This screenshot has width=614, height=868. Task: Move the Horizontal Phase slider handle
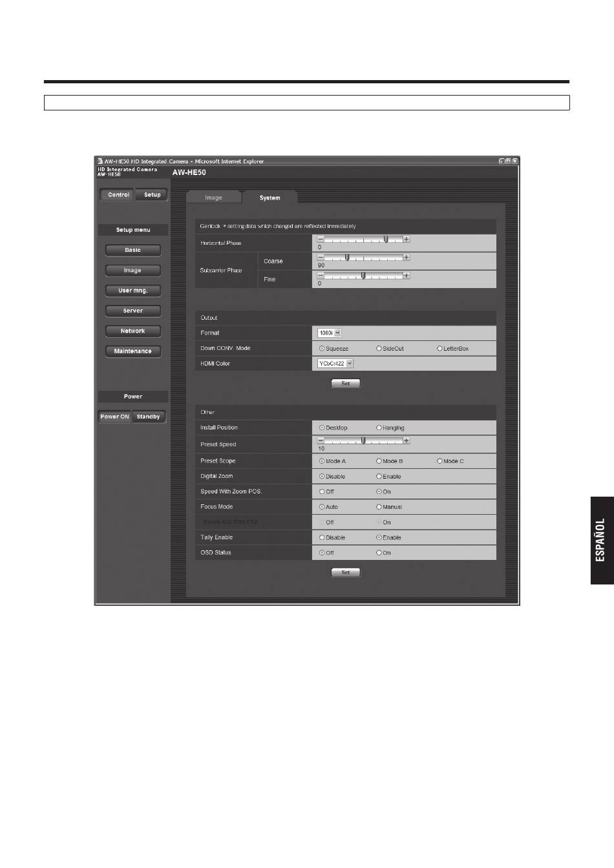tap(386, 239)
